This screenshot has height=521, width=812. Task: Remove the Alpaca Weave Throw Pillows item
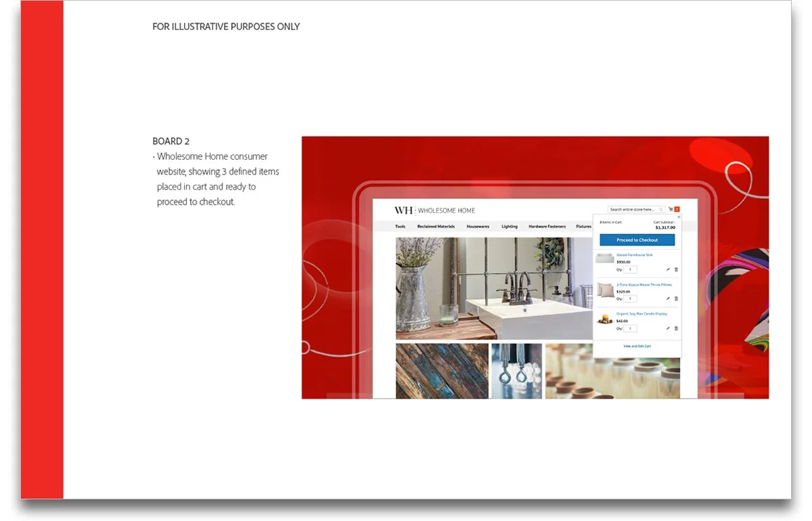click(x=676, y=298)
